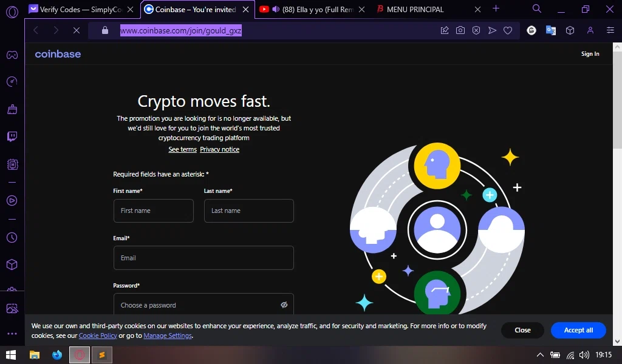Open the Wi-Fi network icon in system tray
This screenshot has width=622, height=364.
tap(570, 356)
